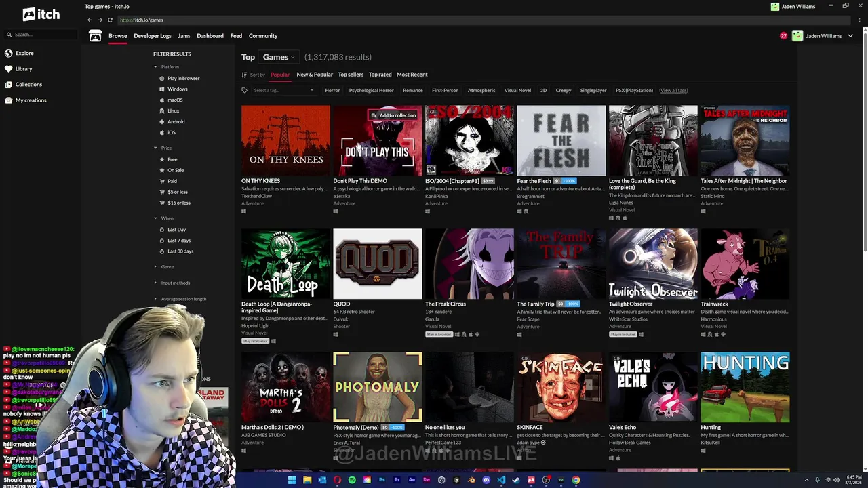Filter by iOS platform
Screen dimensions: 868x488
tap(167, 132)
